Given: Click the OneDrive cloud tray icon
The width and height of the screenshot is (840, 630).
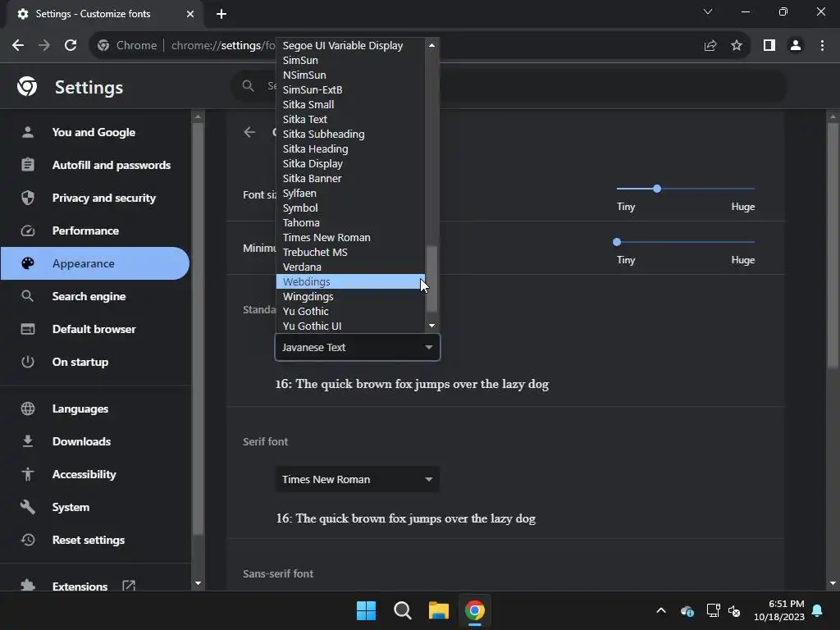Looking at the screenshot, I should (687, 610).
